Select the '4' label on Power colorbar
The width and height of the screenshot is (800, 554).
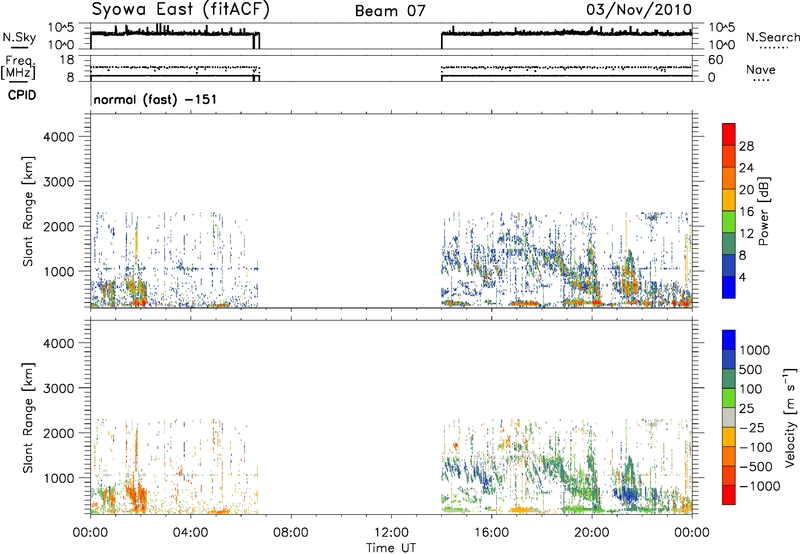(x=743, y=277)
